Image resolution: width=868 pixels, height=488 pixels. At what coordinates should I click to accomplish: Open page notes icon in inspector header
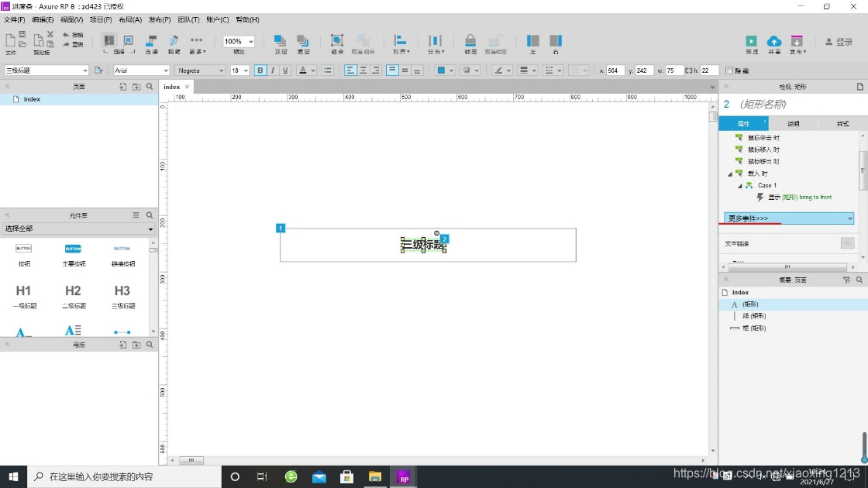click(859, 87)
